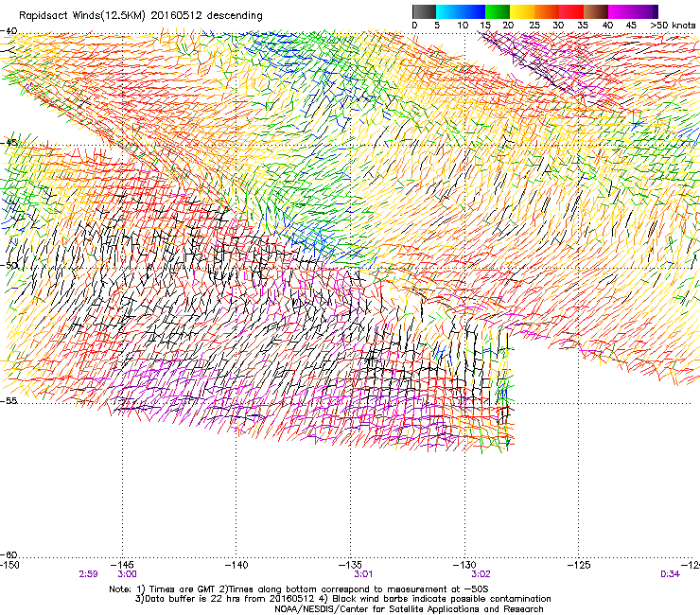The width and height of the screenshot is (700, 615).
Task: Click the 3:02 pass time label
Action: click(481, 574)
